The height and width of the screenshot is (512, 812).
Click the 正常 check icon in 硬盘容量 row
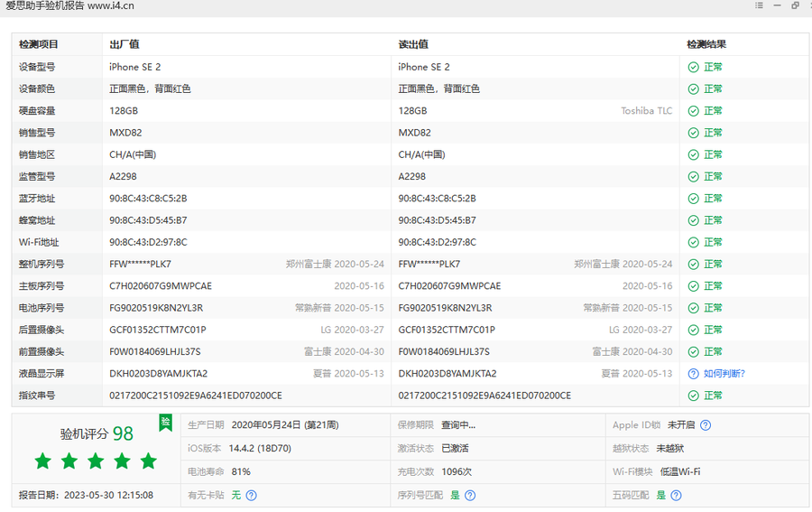point(694,111)
